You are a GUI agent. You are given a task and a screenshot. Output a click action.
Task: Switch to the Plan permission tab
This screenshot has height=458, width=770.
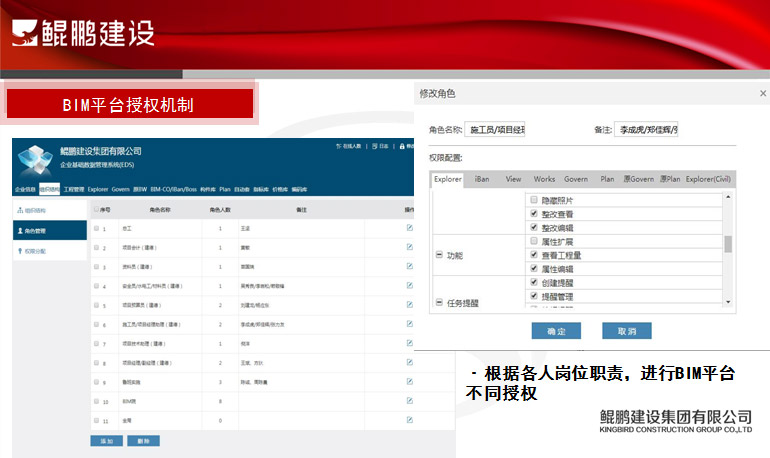[607, 179]
